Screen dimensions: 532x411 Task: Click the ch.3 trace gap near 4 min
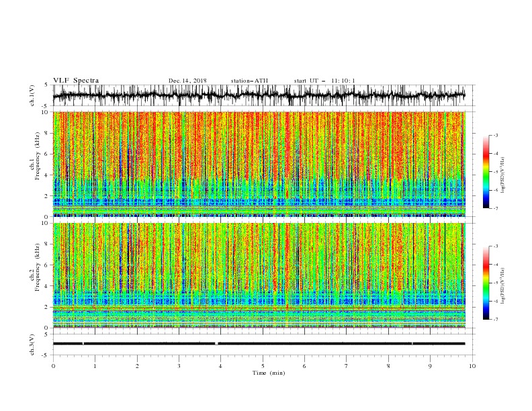coord(216,344)
